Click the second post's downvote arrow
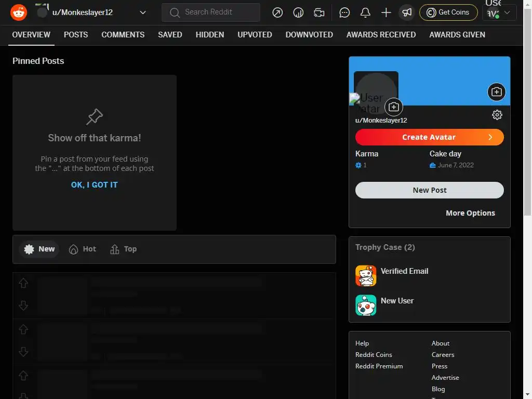532x399 pixels. point(23,352)
